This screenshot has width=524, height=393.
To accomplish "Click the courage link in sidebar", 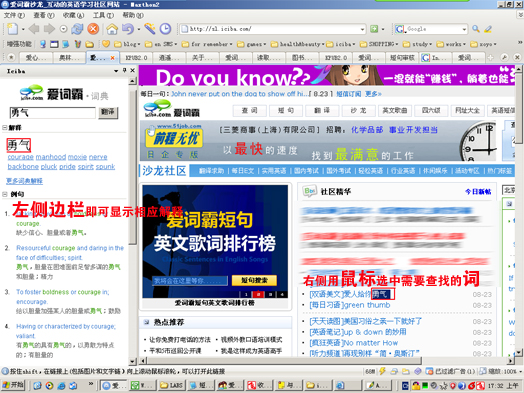I will (21, 156).
